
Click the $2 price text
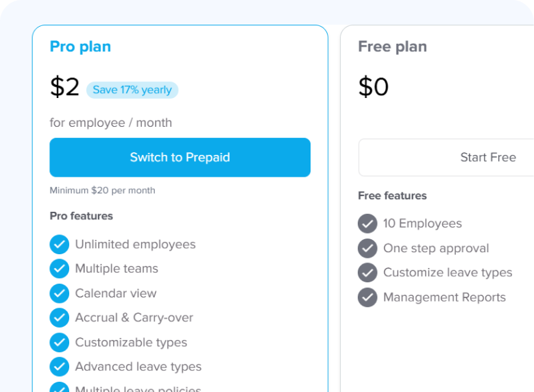coord(65,87)
